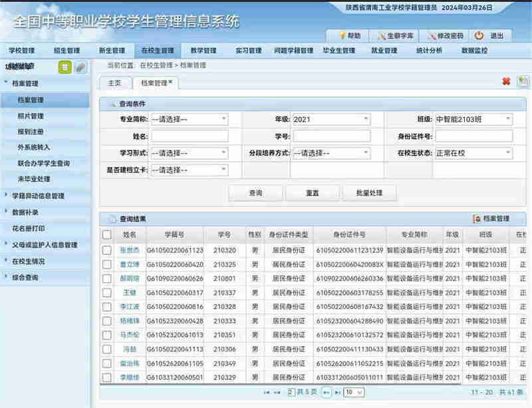
Task: Expand the 学籍异动信息管理 sidebar section
Action: click(x=37, y=196)
